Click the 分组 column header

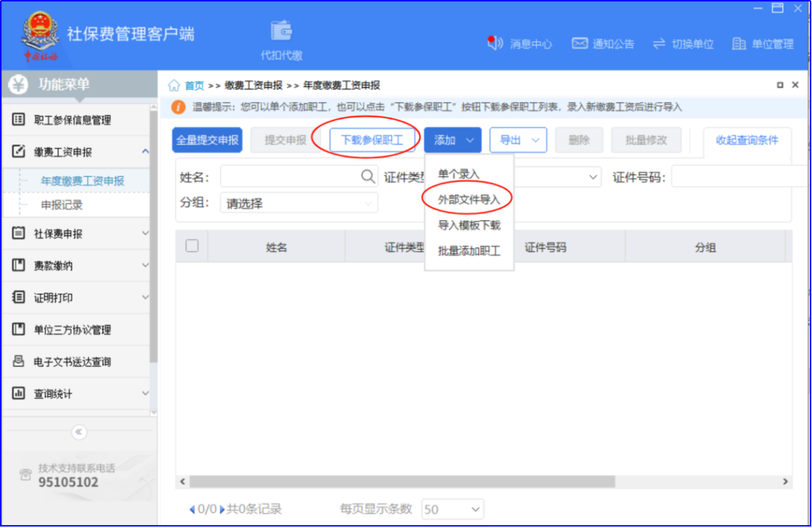point(705,247)
